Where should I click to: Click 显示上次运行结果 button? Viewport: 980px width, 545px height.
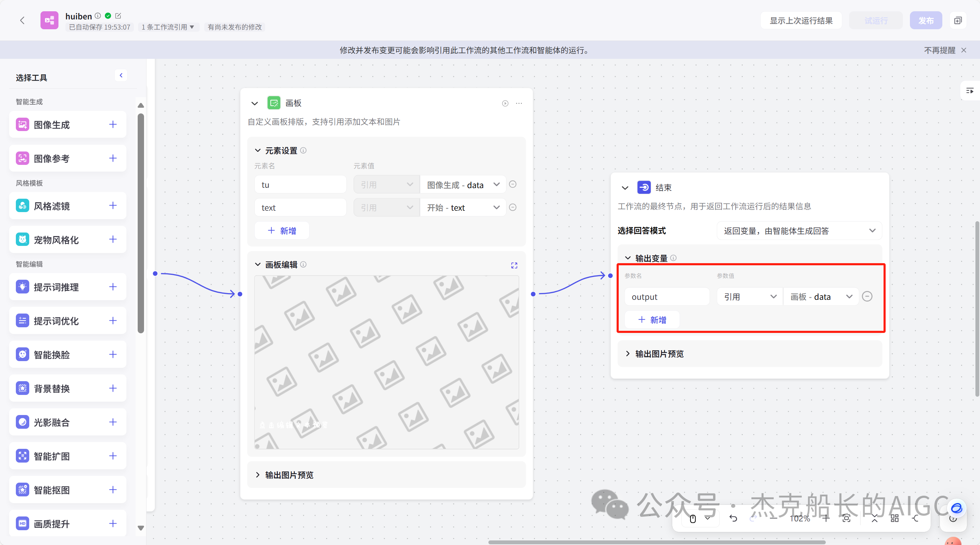(x=801, y=20)
